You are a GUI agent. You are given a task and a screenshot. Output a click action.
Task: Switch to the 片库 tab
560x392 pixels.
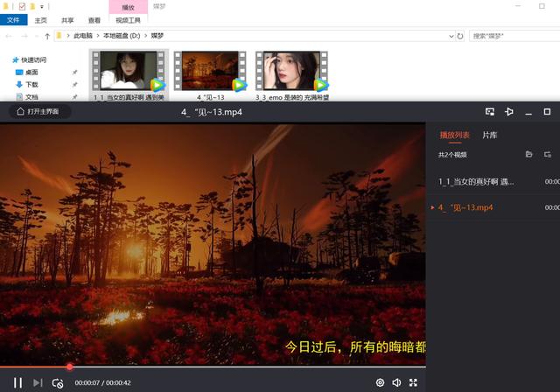point(490,136)
